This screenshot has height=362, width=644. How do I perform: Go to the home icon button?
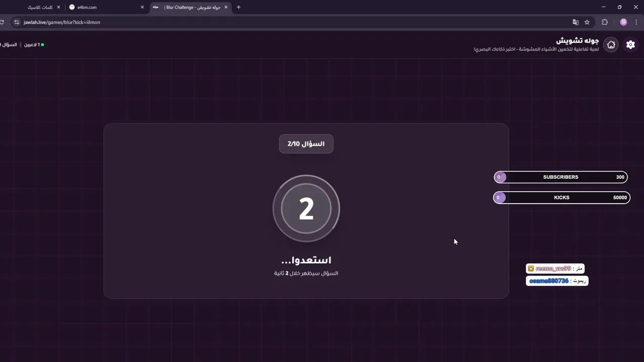[611, 45]
